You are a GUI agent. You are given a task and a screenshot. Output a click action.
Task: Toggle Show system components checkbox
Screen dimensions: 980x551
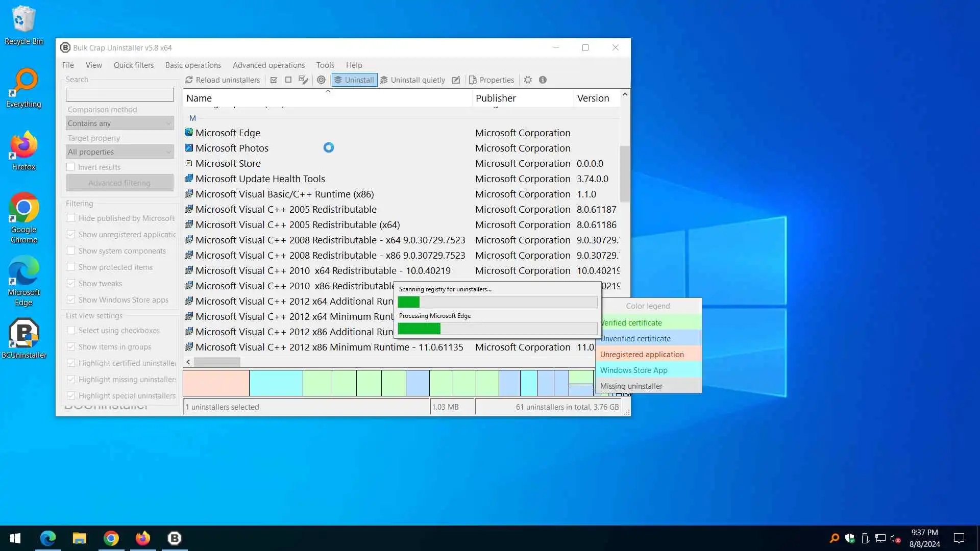click(x=71, y=251)
